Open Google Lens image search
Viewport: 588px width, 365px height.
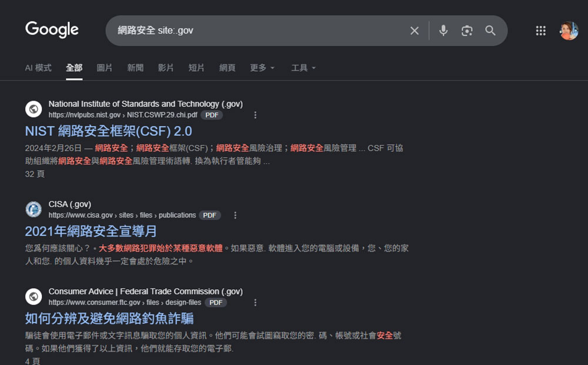click(x=467, y=31)
